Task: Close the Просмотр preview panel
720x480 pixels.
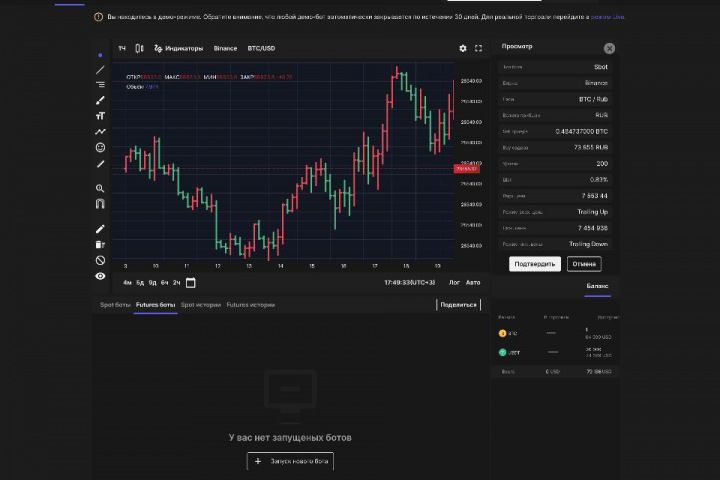Action: [x=609, y=48]
